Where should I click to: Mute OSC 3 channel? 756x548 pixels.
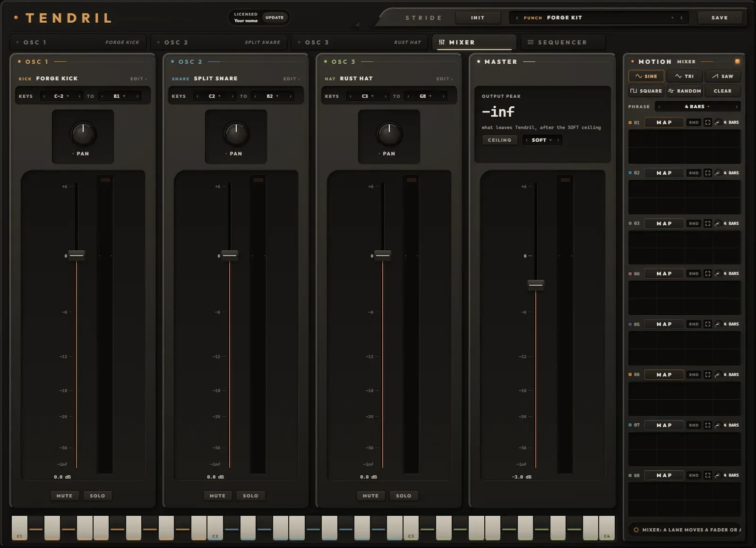point(370,496)
